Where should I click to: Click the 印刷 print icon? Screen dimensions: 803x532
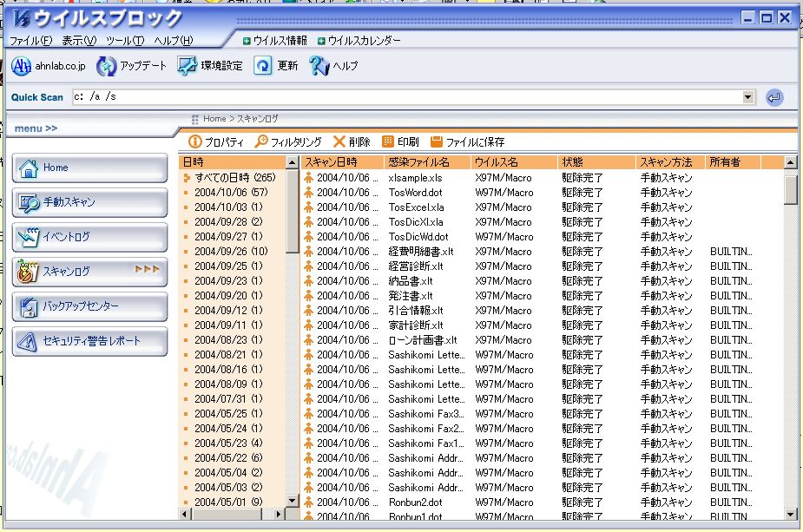(388, 141)
